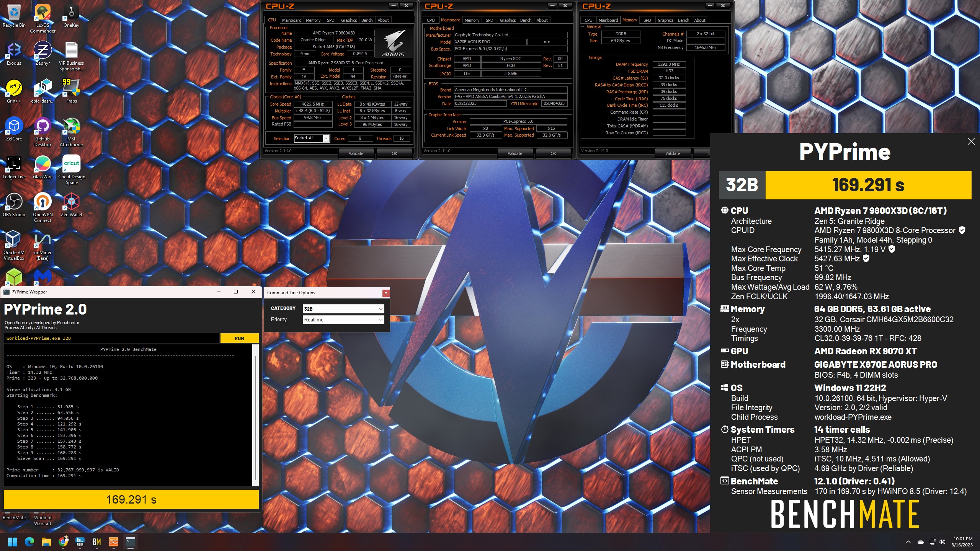
Task: Launch the Zephyr desktop shortcut
Action: click(42, 54)
